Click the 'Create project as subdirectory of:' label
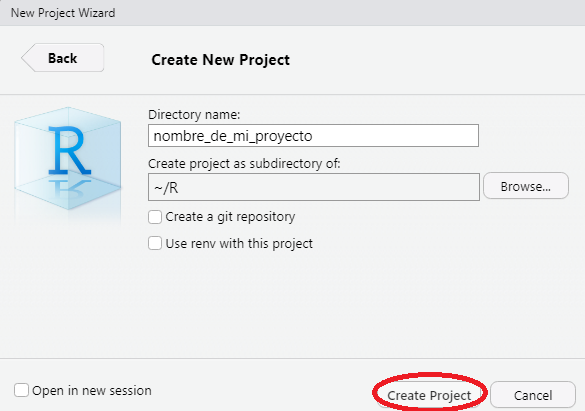The height and width of the screenshot is (411, 585). click(x=244, y=164)
